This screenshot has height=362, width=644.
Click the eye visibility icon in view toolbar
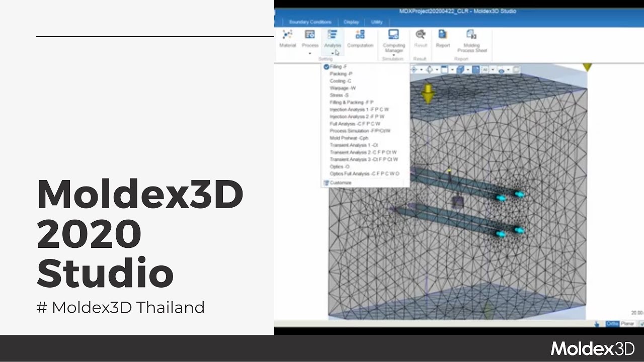click(x=501, y=70)
